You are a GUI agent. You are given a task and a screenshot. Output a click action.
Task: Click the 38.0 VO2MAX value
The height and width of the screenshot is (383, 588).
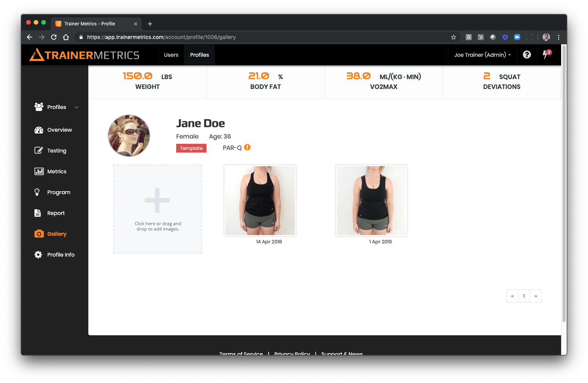(x=358, y=76)
